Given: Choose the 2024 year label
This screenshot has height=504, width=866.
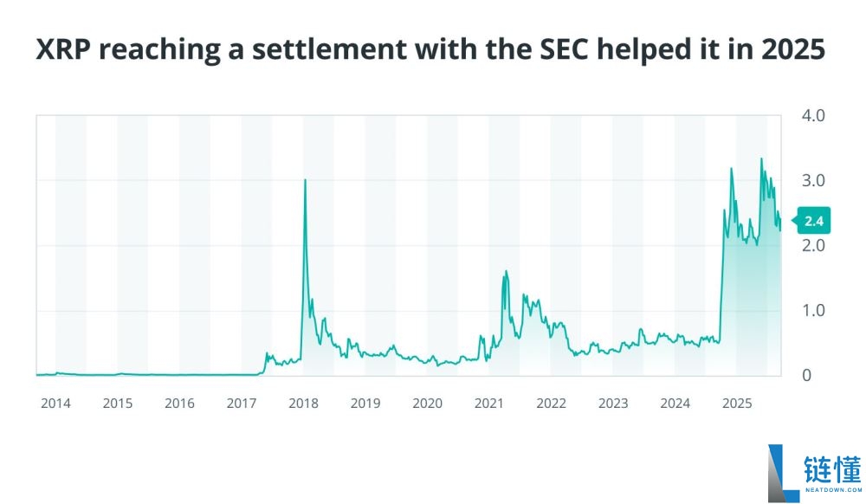Looking at the screenshot, I should click(x=675, y=404).
